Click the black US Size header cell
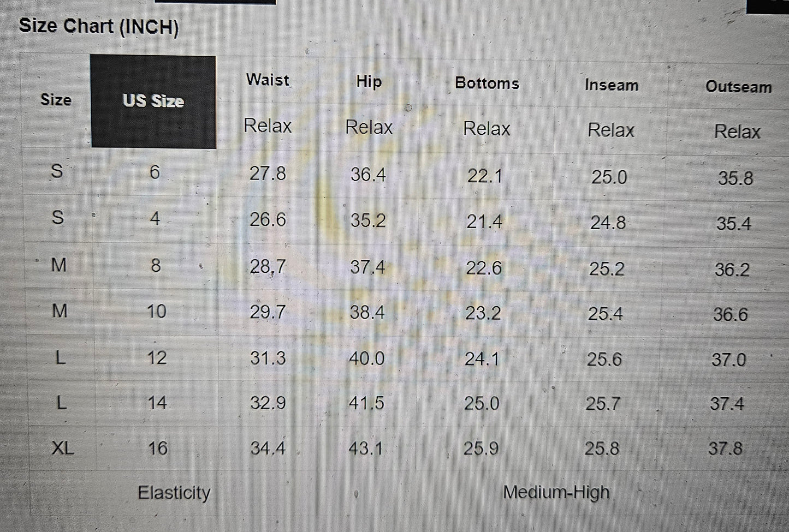Screen dimensions: 789x532 (153, 101)
